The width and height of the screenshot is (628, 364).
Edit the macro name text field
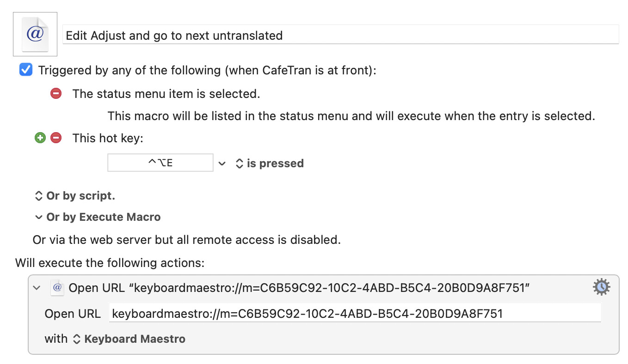340,35
